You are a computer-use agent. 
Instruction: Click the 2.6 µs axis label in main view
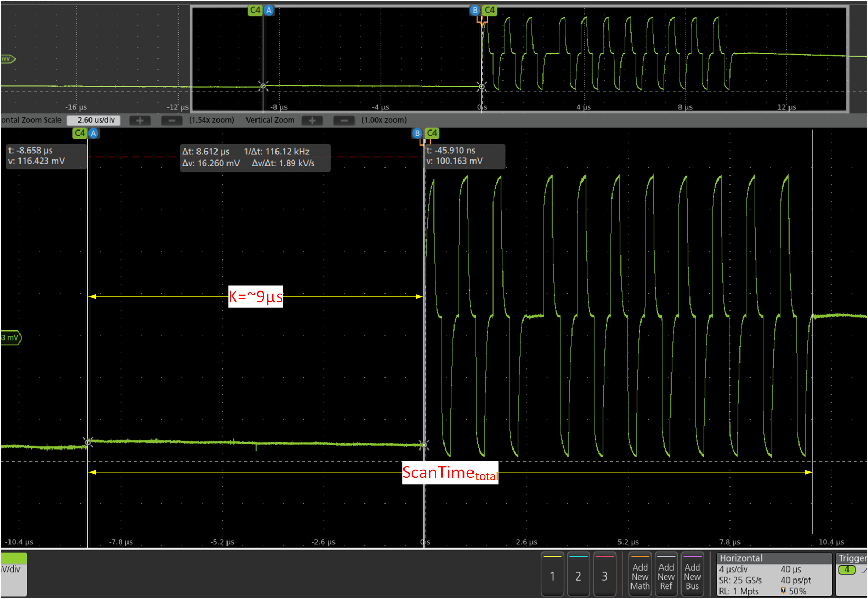[x=527, y=542]
